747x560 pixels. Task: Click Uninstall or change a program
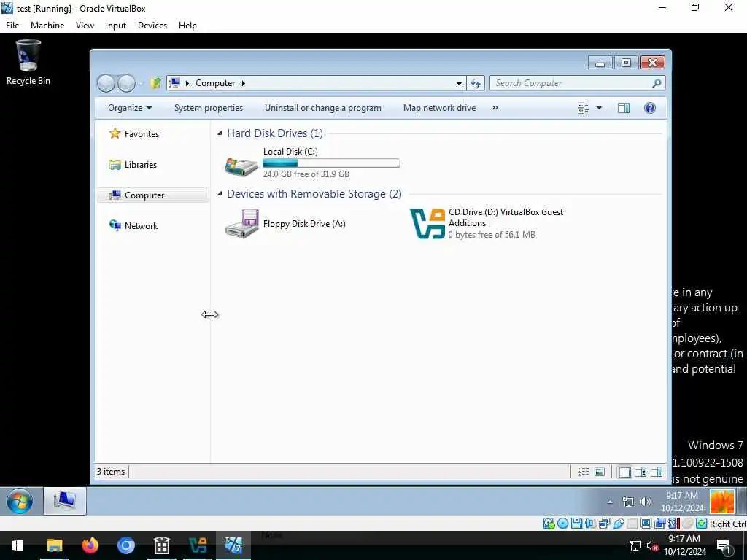(x=323, y=108)
